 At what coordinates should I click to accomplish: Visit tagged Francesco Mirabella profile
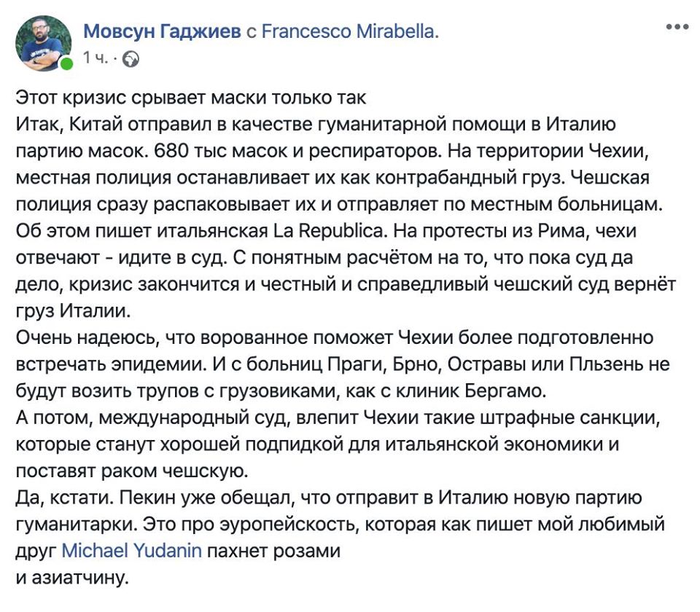click(x=349, y=31)
